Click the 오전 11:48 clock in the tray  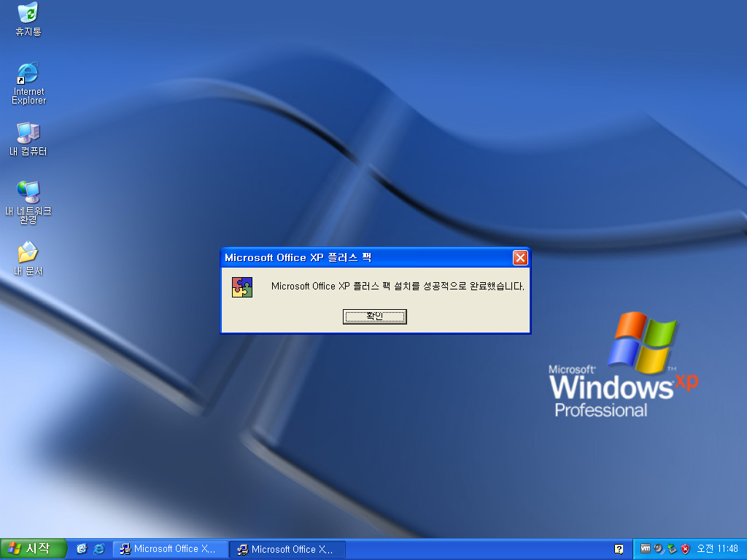717,548
